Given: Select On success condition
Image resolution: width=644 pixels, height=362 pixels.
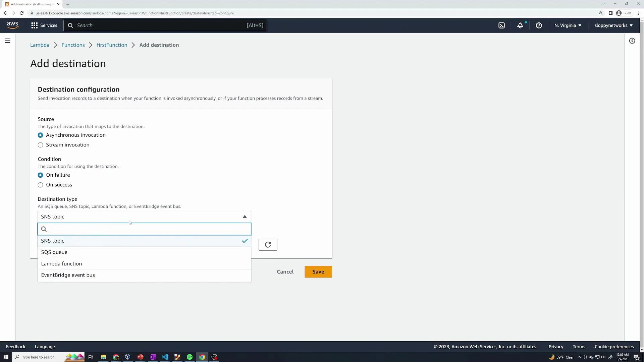Looking at the screenshot, I should [x=40, y=185].
